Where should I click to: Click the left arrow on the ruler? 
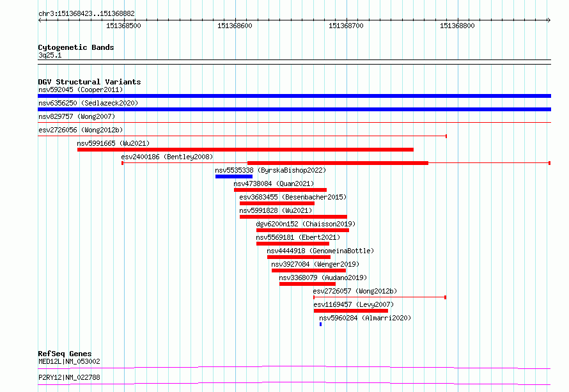pos(40,20)
